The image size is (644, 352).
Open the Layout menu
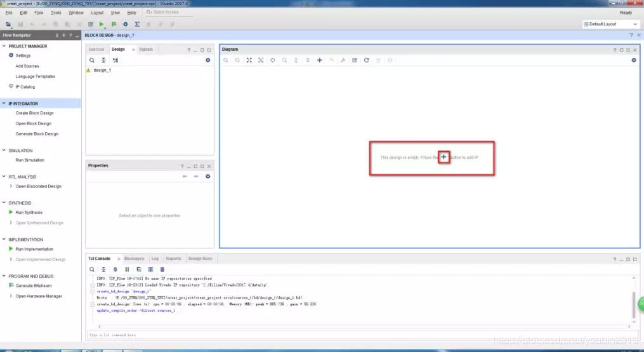click(x=97, y=13)
